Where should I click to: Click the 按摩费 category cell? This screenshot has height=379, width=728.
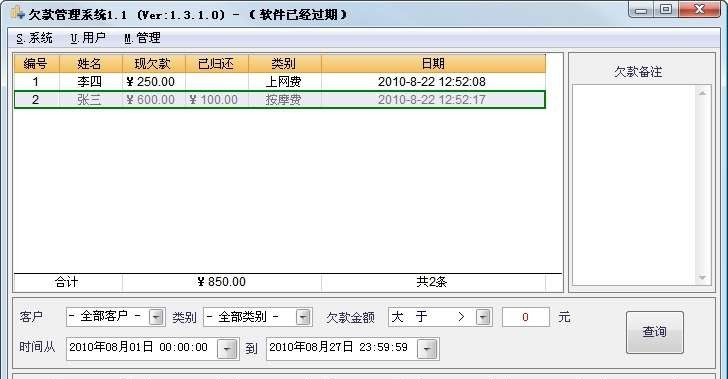[285, 99]
